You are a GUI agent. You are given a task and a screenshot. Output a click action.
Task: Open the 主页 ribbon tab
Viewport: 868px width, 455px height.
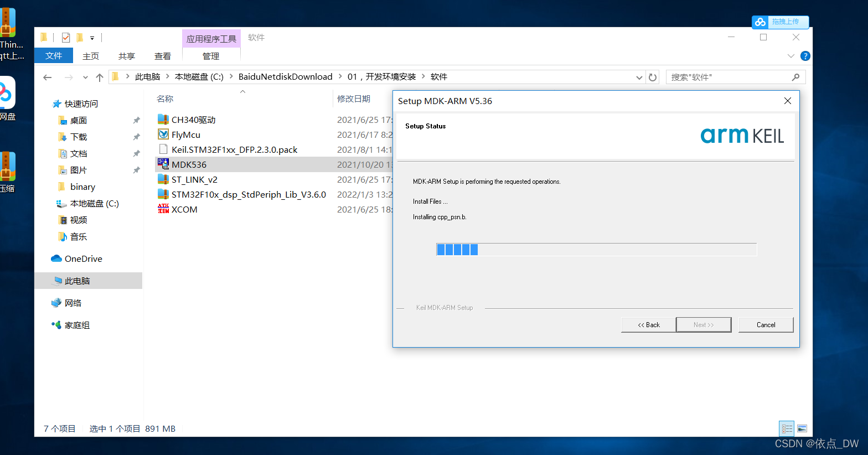point(91,56)
